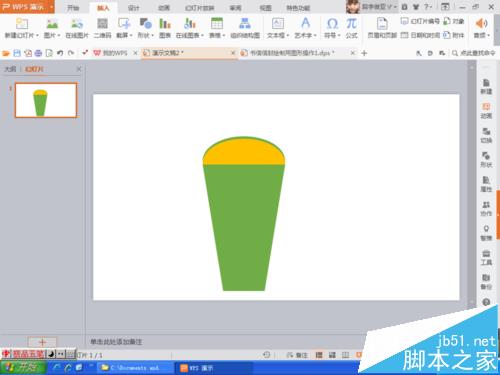Click the Text Box (文本框) icon
This screenshot has width=500, height=375.
click(278, 24)
